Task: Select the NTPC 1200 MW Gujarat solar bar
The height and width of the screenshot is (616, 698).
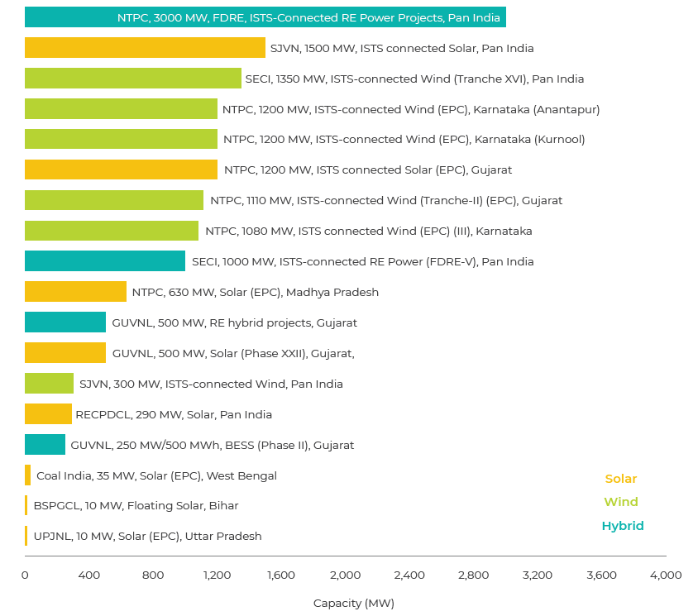Action: pyautogui.click(x=121, y=170)
